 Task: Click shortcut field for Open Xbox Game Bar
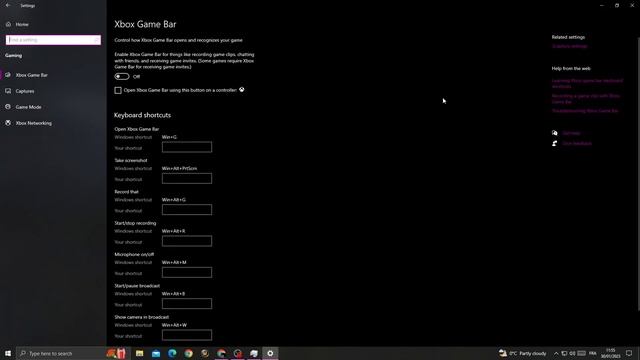tap(187, 147)
